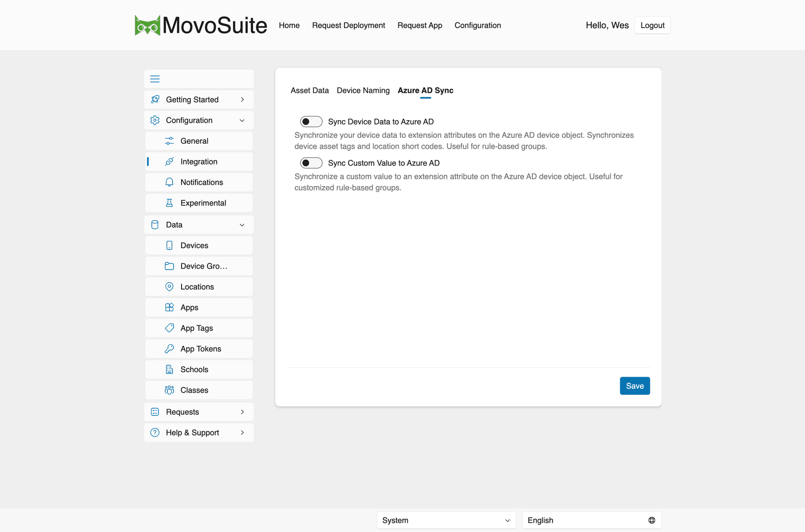The width and height of the screenshot is (805, 532).
Task: Open App Tags sidebar item
Action: (x=199, y=328)
